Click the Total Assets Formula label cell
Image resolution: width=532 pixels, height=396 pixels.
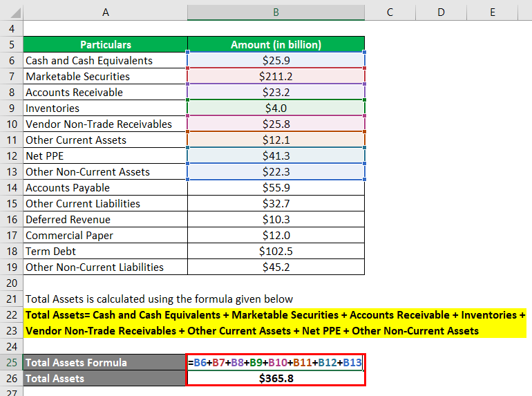click(x=104, y=362)
